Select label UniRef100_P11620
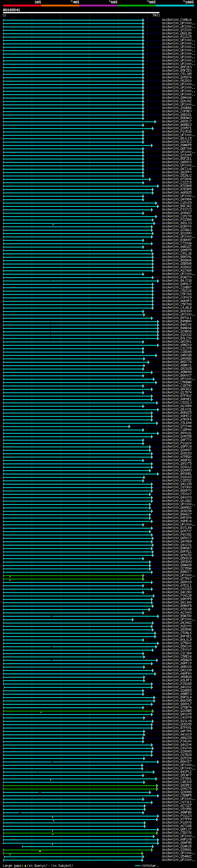This screenshot has width=197, height=868. click(177, 443)
